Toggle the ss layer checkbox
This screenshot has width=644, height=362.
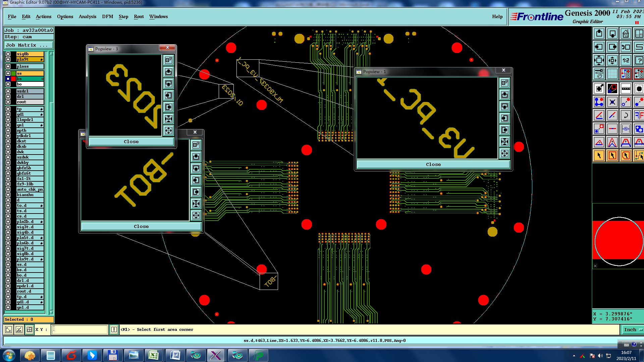[8, 73]
